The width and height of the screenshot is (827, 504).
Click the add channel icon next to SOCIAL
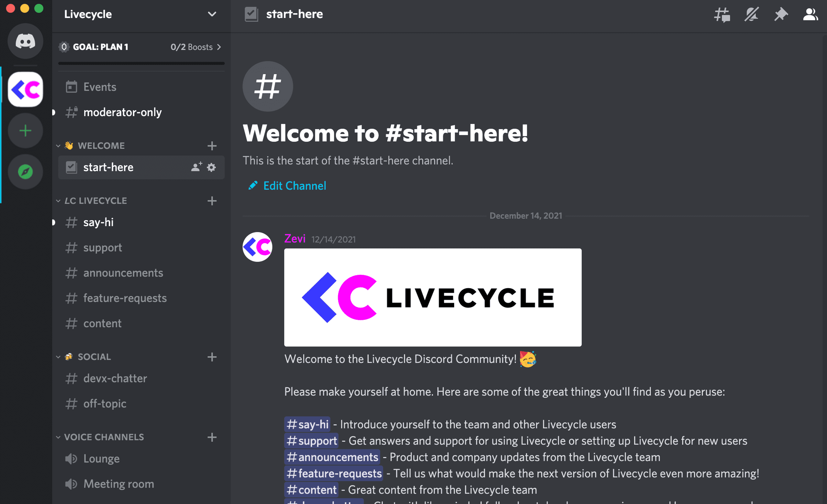click(x=211, y=357)
